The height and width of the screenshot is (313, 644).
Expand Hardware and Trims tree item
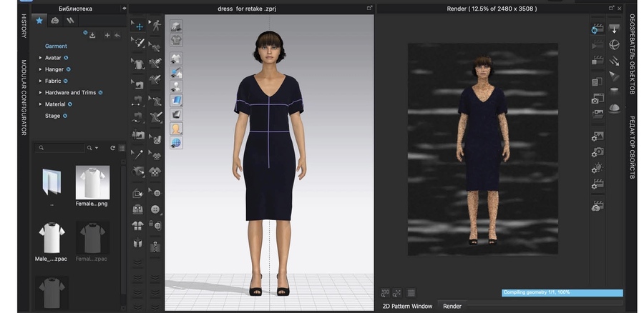40,92
